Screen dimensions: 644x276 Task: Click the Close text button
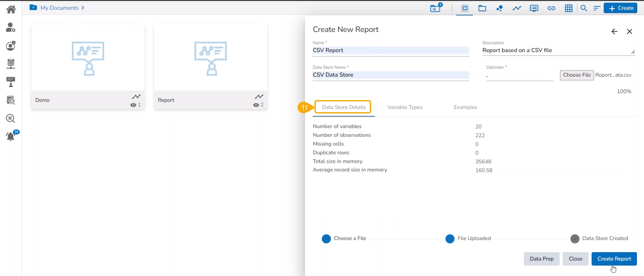click(576, 259)
